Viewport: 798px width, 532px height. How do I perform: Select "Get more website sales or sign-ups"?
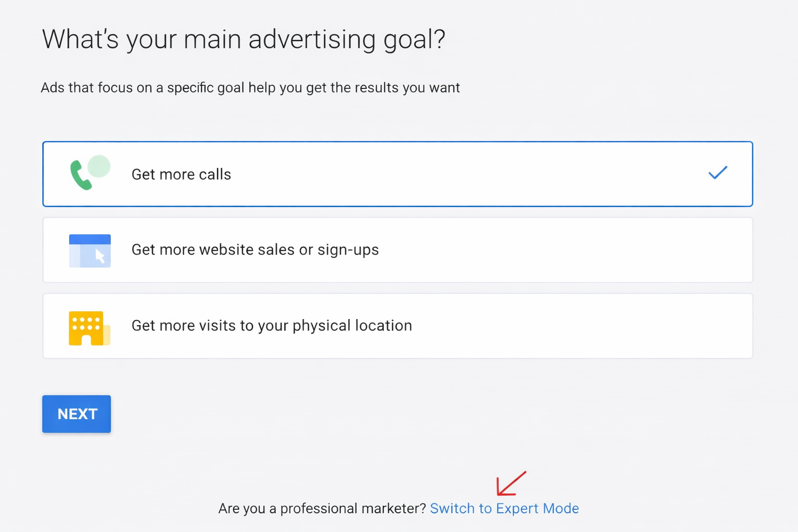coord(397,250)
